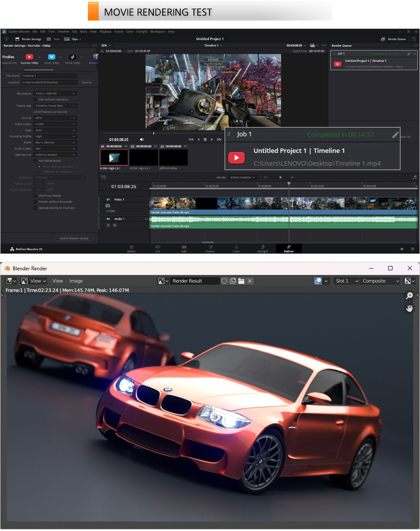Expand the Video Codec H.264 dropdown

tap(55, 124)
